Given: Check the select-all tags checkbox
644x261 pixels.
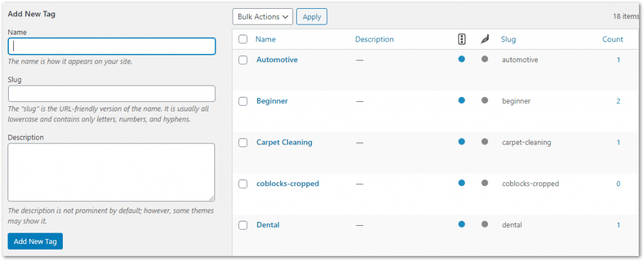Looking at the screenshot, I should pos(243,39).
